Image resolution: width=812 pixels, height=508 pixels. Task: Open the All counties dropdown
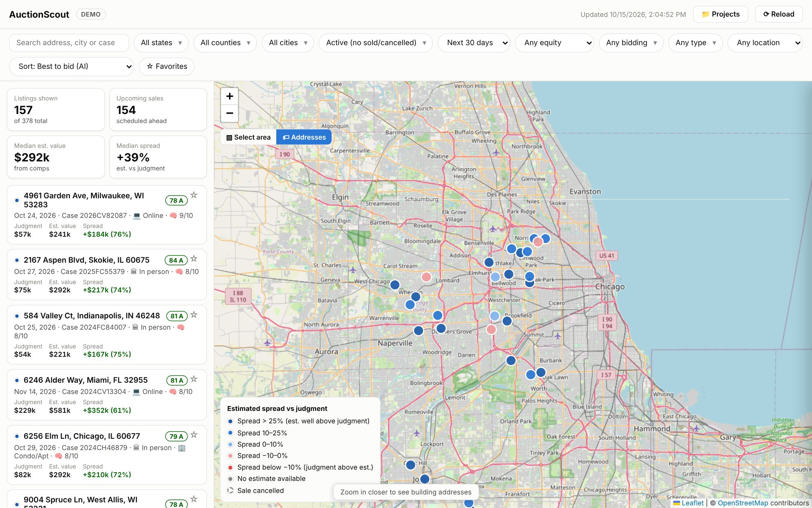click(x=225, y=43)
